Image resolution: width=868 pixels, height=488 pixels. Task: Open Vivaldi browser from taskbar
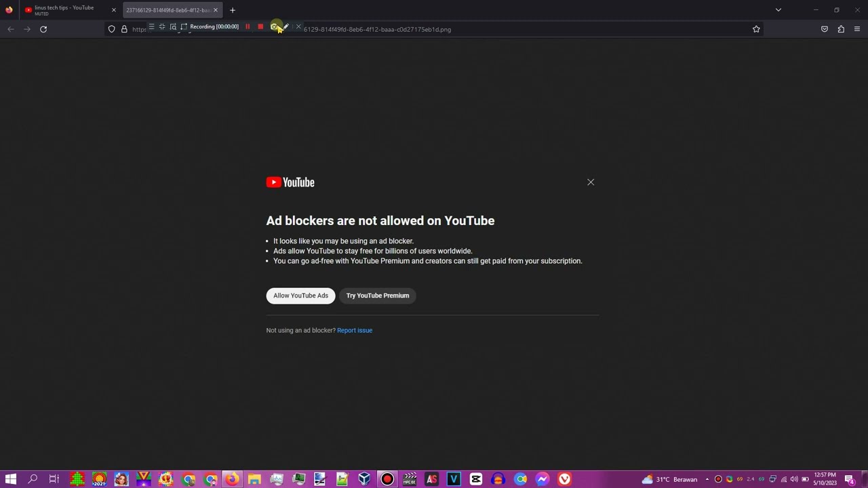[564, 479]
